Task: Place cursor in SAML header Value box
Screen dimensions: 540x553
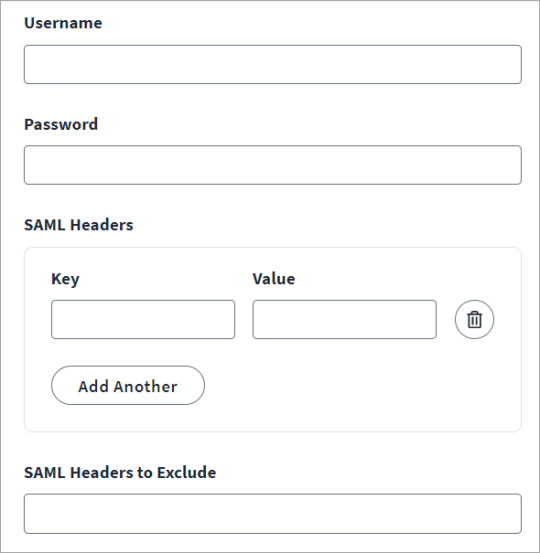Action: point(344,320)
